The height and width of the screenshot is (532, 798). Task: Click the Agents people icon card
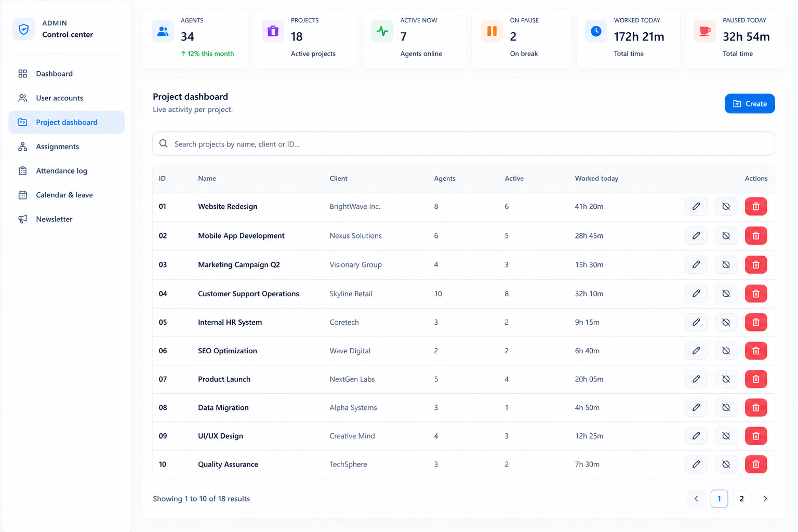163,31
